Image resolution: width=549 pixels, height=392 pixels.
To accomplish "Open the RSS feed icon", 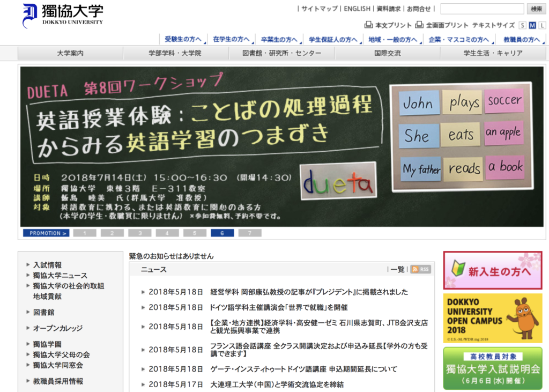I will [x=420, y=269].
